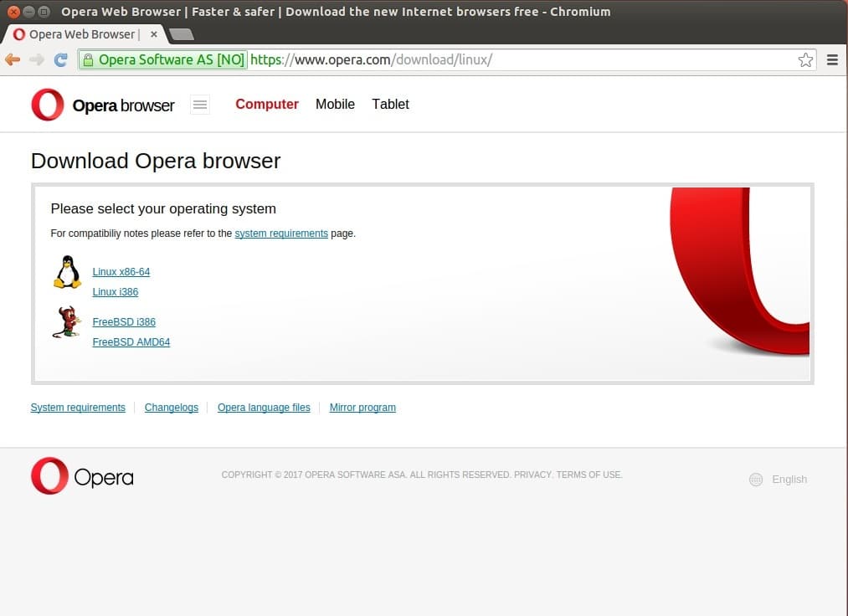Download FreeBSD i386 version
848x616 pixels.
coord(124,321)
